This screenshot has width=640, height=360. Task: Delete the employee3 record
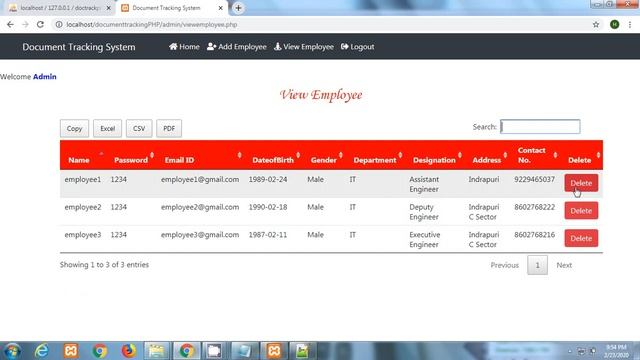[581, 238]
